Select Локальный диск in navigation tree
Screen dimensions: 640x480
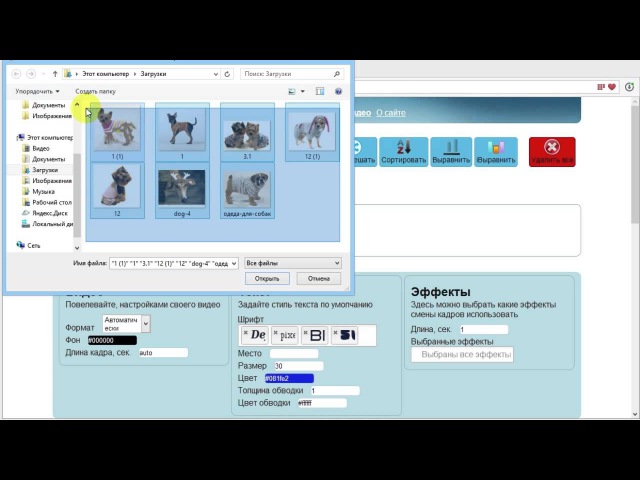point(53,224)
